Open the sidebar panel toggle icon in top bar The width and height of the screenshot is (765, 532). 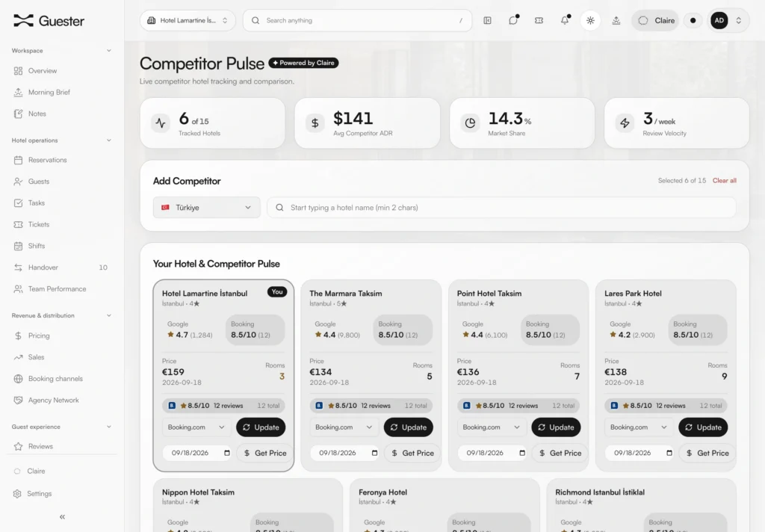pos(487,20)
